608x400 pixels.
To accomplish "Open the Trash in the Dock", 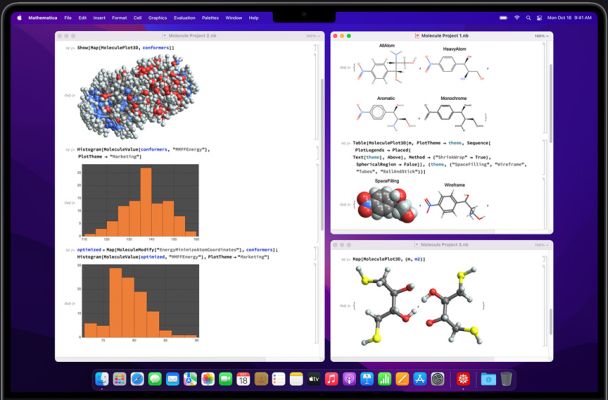I will click(507, 379).
